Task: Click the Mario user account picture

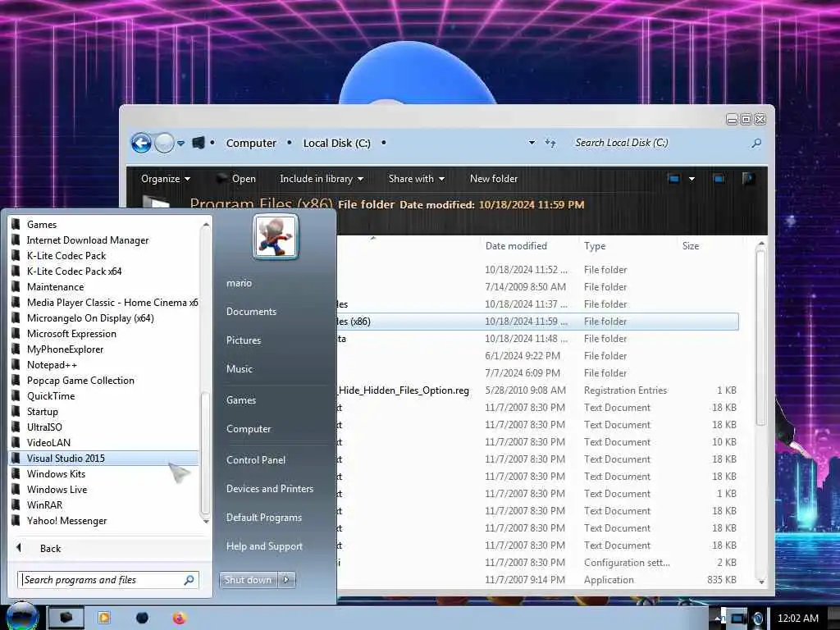Action: 276,236
